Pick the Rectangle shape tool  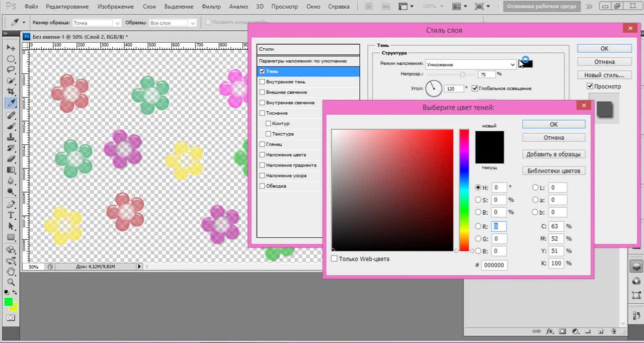point(11,237)
